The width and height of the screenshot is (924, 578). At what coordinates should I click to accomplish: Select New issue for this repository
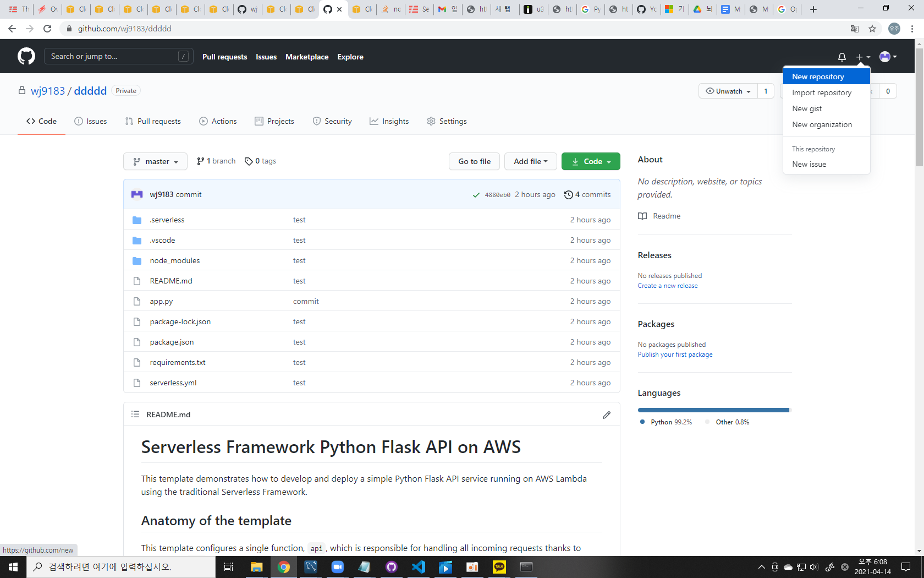tap(826, 164)
